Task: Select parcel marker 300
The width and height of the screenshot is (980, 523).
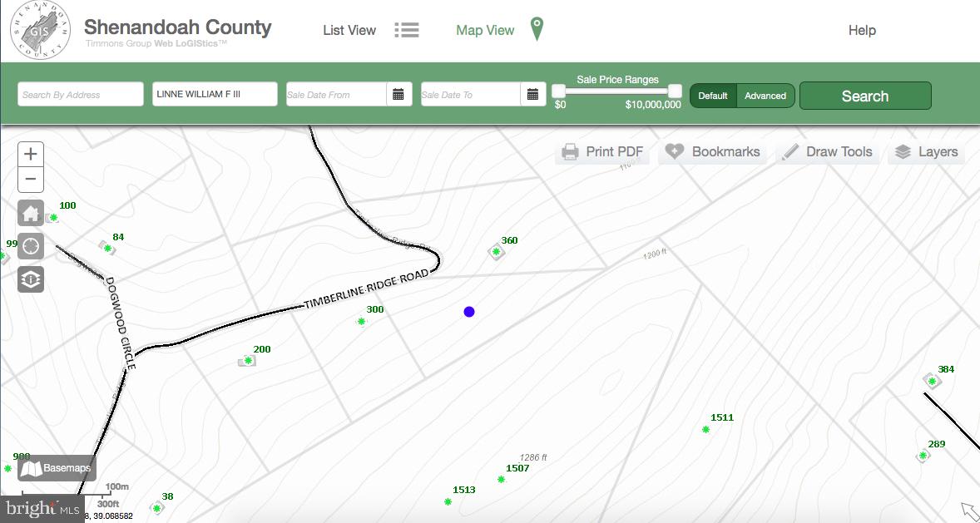Action: pos(361,321)
